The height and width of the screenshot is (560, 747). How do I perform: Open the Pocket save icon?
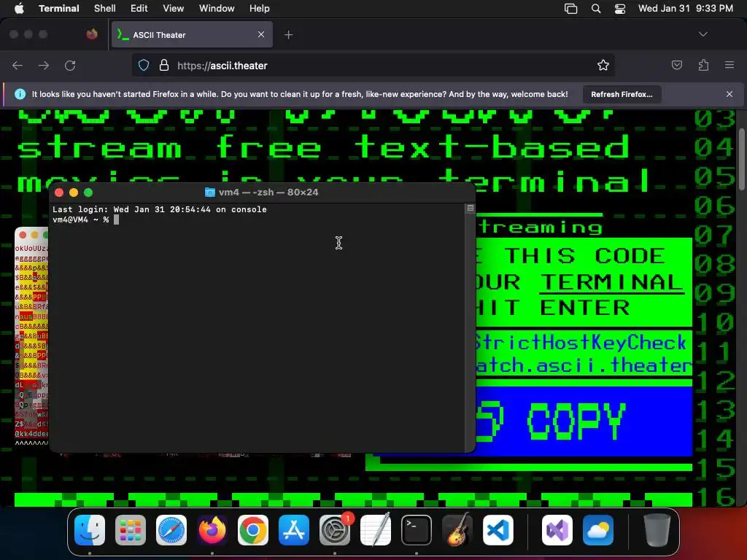[676, 65]
